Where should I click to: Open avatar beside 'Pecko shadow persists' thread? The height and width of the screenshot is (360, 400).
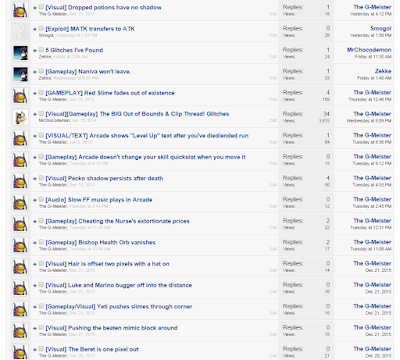point(20,181)
